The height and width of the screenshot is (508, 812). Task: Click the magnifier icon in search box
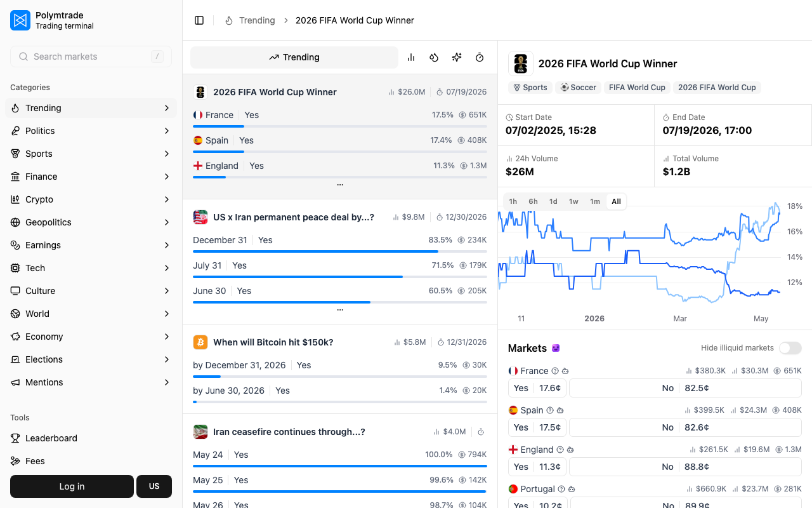[23, 57]
